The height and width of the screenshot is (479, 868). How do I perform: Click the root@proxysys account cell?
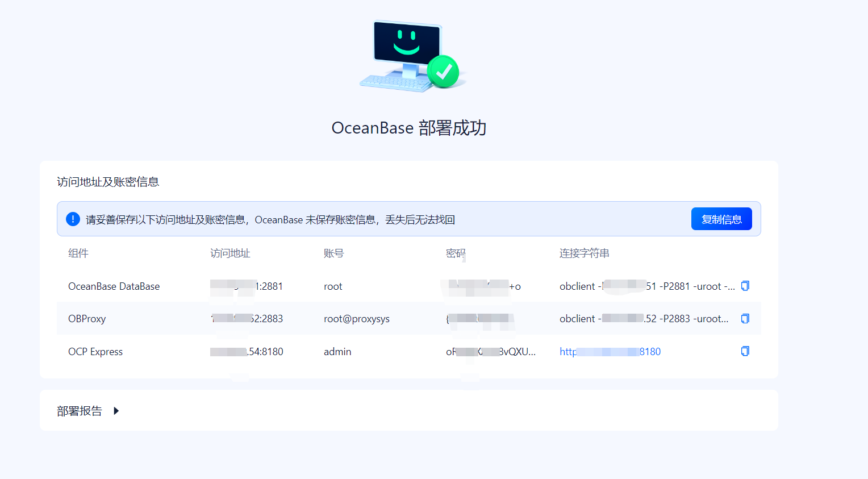(x=357, y=319)
